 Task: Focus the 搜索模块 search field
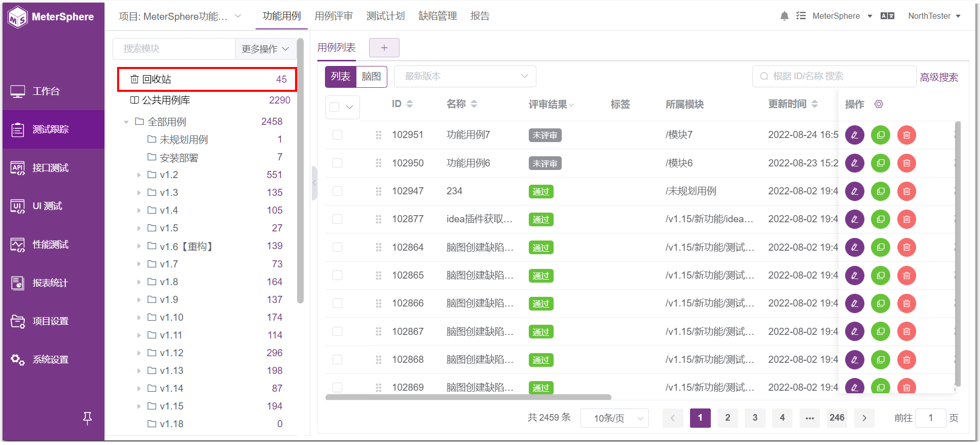click(x=174, y=49)
